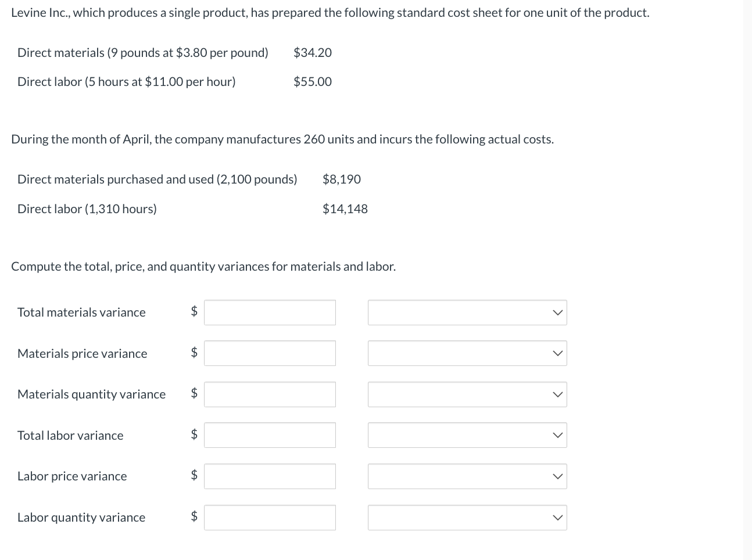Click the Direct labor $55.00 standard cost
Viewport: 752px width, 560px height.
(313, 82)
